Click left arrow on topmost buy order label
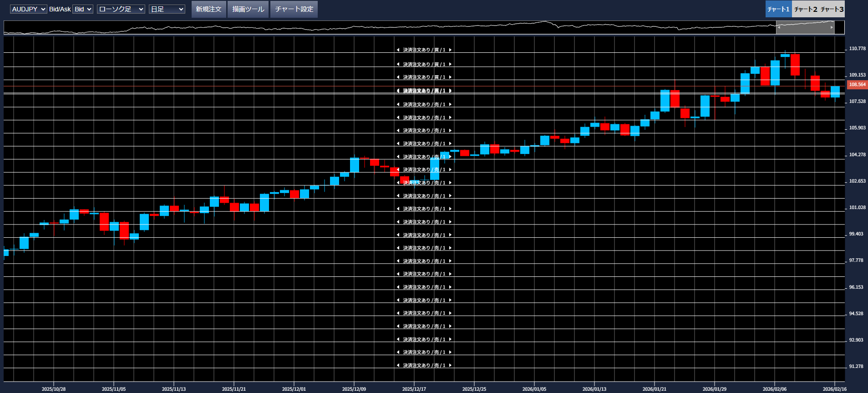The width and height of the screenshot is (868, 393). click(398, 50)
